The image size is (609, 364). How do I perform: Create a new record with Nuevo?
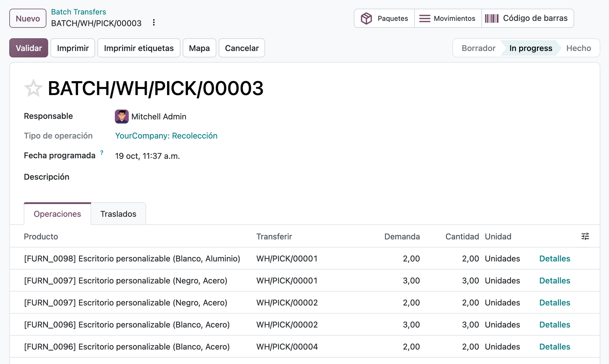[x=28, y=19]
